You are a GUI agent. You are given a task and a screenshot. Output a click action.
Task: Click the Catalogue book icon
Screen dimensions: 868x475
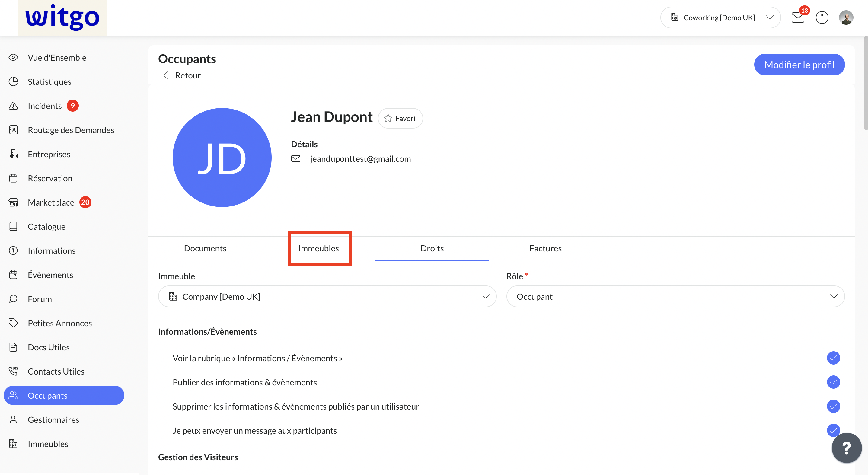pos(13,226)
